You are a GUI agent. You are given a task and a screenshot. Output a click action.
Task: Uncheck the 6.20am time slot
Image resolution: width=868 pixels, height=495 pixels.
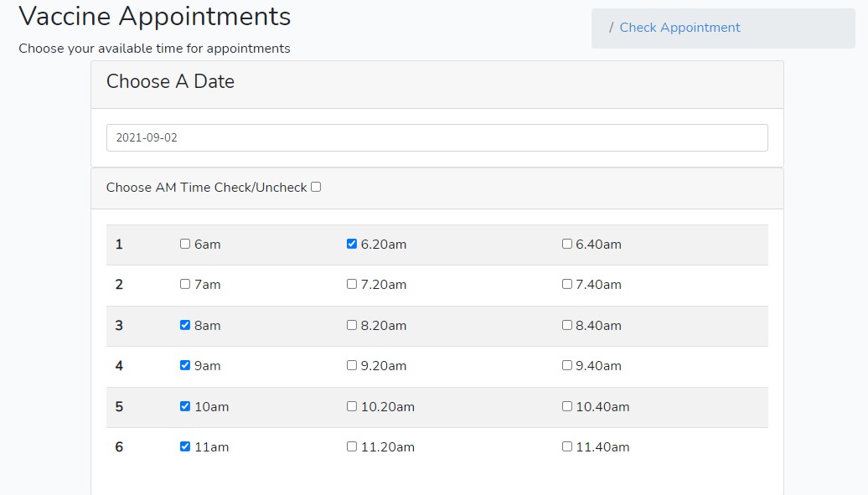point(351,244)
